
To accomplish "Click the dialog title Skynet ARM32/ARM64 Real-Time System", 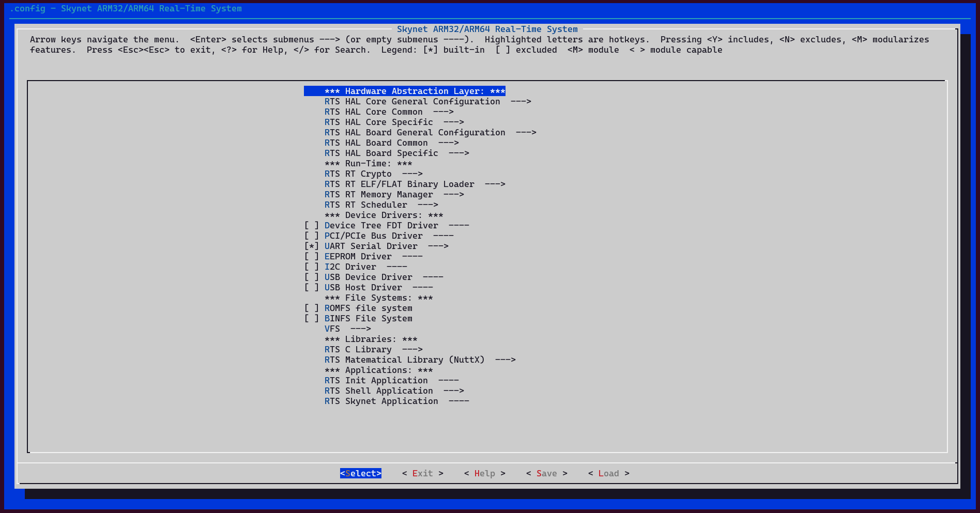I will pyautogui.click(x=487, y=29).
